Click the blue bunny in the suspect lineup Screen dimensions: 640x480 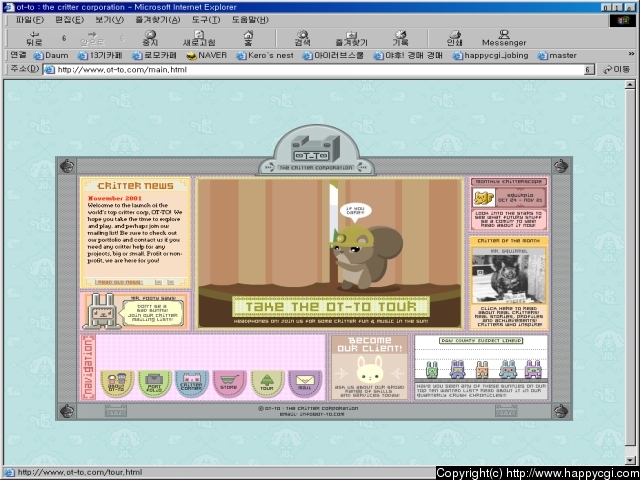pyautogui.click(x=508, y=369)
